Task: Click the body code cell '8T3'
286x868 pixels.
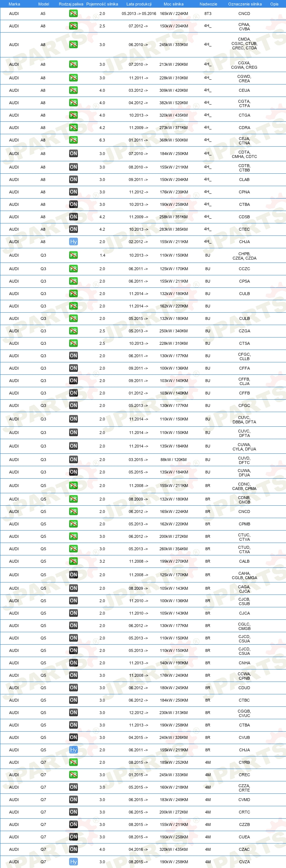Action: pyautogui.click(x=208, y=14)
